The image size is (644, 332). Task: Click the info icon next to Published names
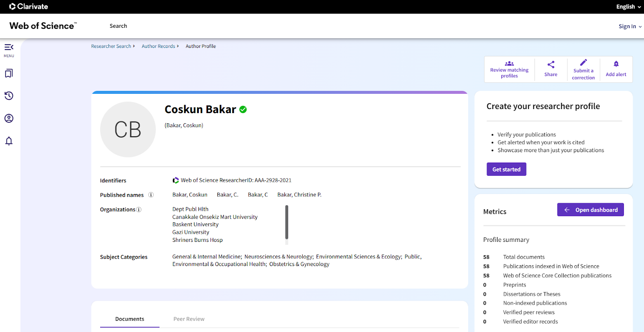[151, 195]
